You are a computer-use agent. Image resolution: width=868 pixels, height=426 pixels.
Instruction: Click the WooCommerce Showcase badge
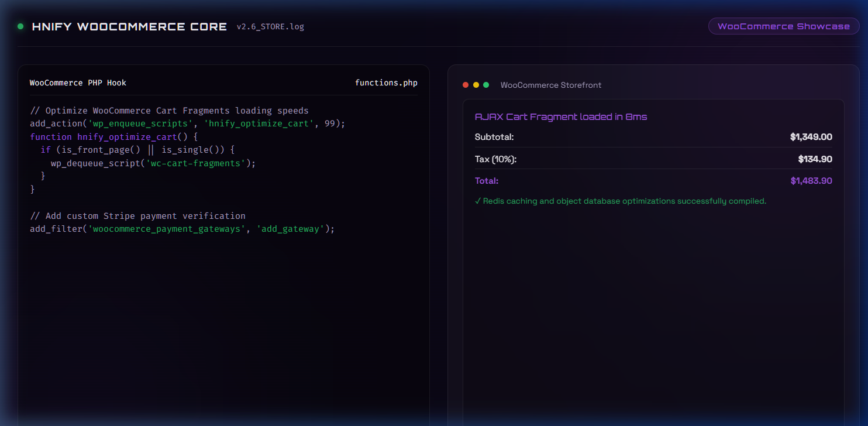784,26
